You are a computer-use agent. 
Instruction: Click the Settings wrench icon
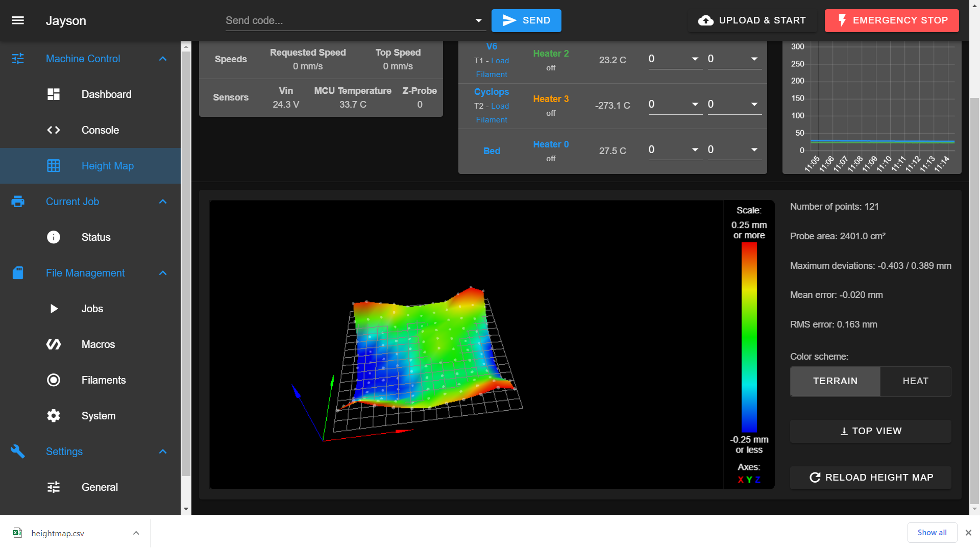click(18, 452)
